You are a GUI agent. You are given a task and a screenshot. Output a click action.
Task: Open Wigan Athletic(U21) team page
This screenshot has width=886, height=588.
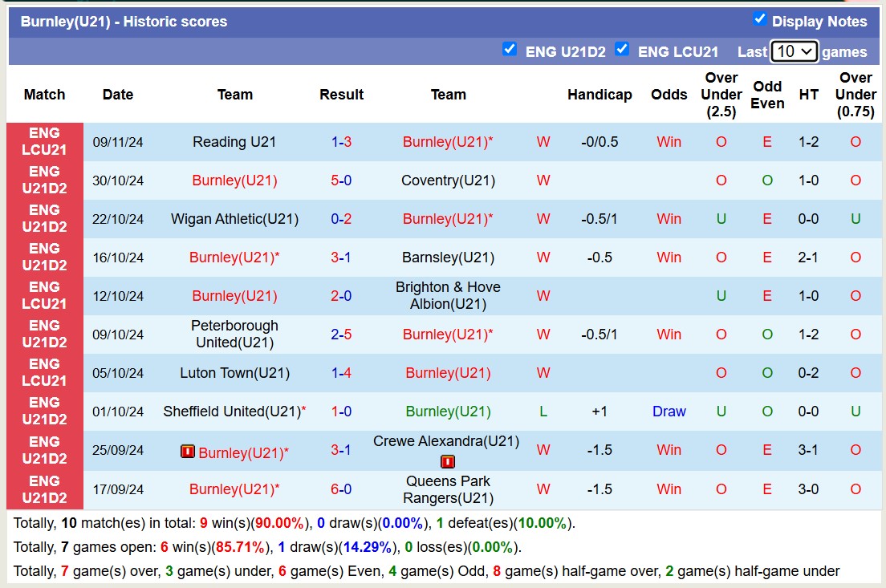click(x=234, y=219)
